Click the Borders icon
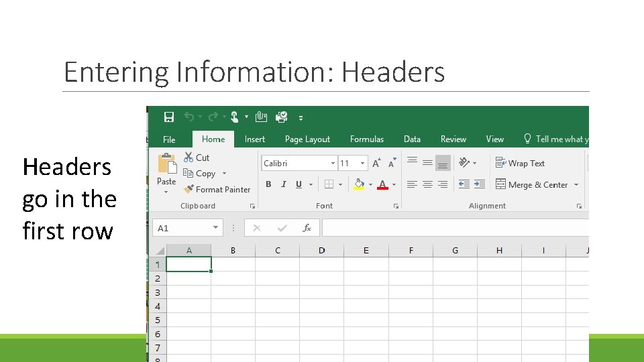This screenshot has height=362, width=644. (x=329, y=184)
